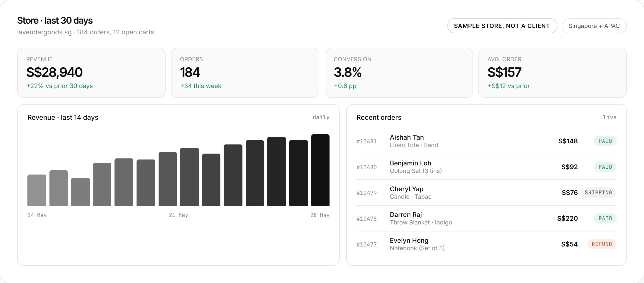Click the Avg. Order S$157 value
The width and height of the screenshot is (644, 283).
504,72
